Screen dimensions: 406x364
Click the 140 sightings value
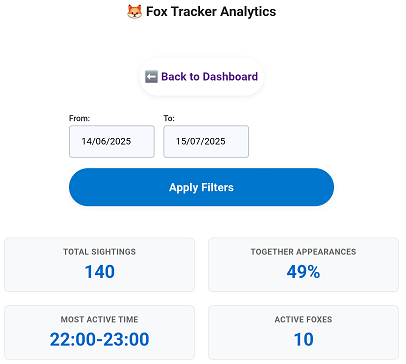[x=100, y=272]
